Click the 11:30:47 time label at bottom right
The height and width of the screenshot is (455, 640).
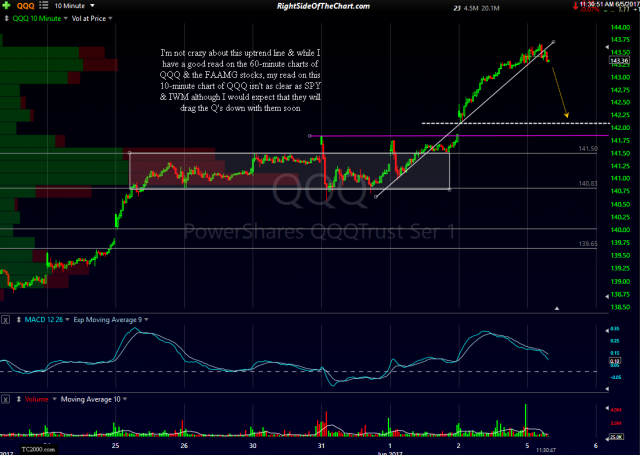(x=546, y=450)
